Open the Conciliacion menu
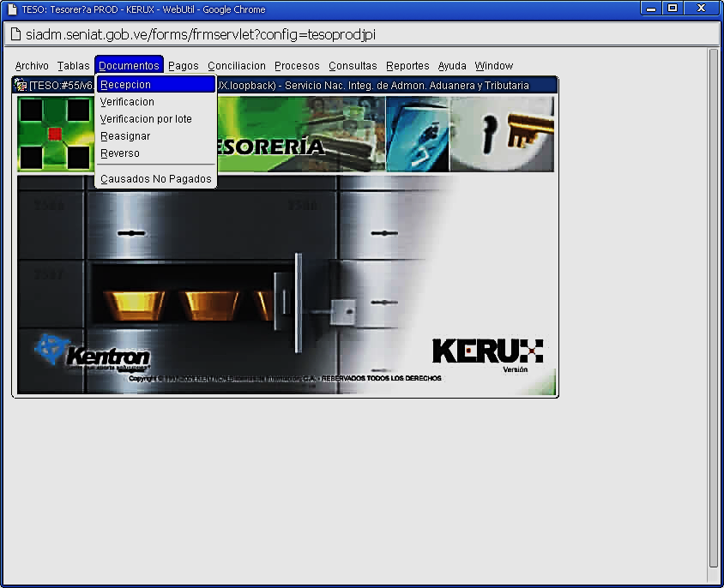This screenshot has height=588, width=724. point(237,66)
